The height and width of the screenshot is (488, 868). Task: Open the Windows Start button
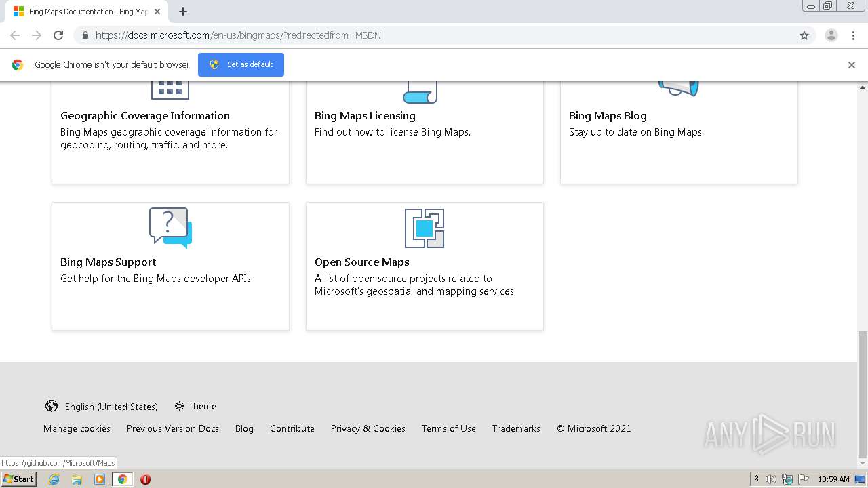coord(18,479)
